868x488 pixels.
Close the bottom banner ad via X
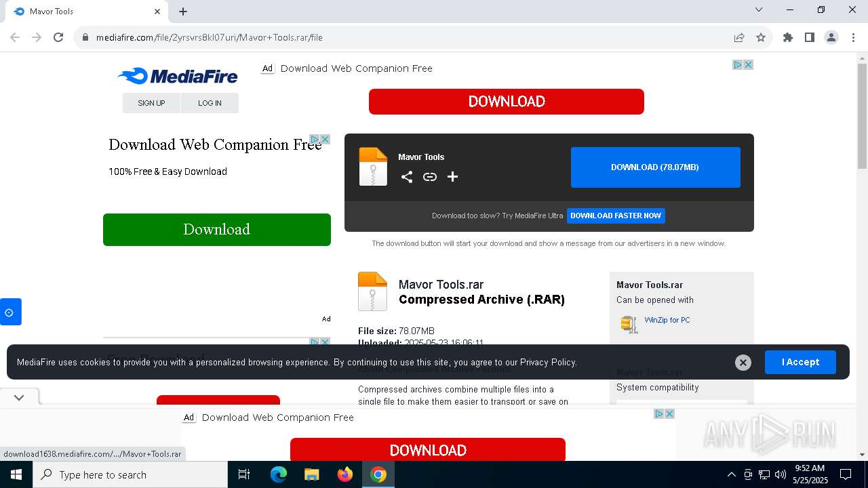point(669,413)
